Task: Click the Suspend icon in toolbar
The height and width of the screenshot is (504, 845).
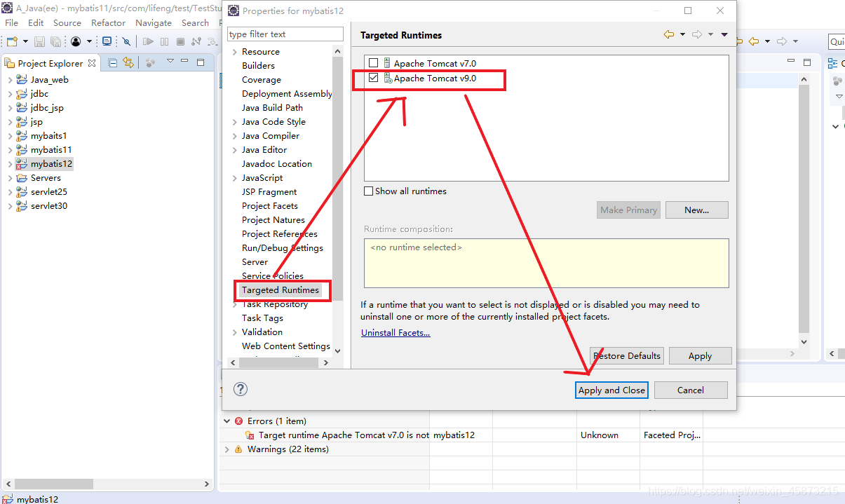Action: (165, 42)
